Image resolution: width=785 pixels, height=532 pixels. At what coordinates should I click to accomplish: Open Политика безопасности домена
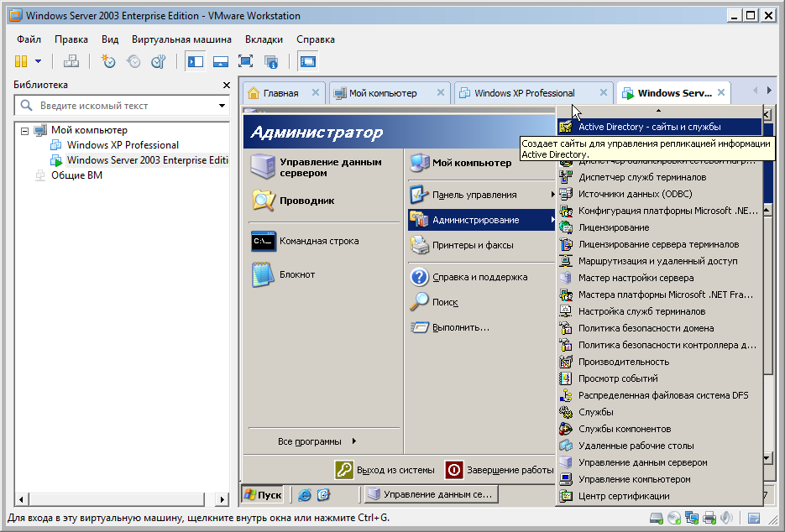point(660,328)
